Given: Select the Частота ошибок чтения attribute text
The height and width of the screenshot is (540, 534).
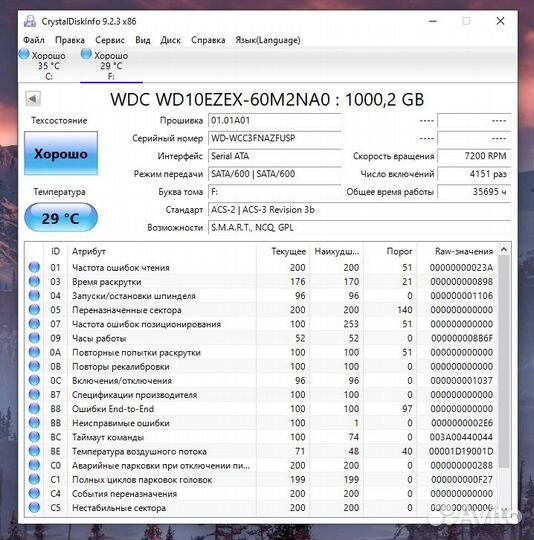Looking at the screenshot, I should coord(121,268).
